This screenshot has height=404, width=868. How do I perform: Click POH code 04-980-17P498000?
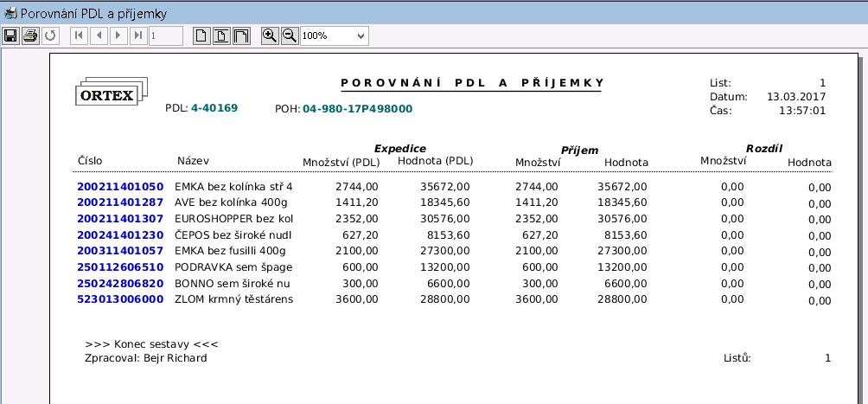point(357,109)
